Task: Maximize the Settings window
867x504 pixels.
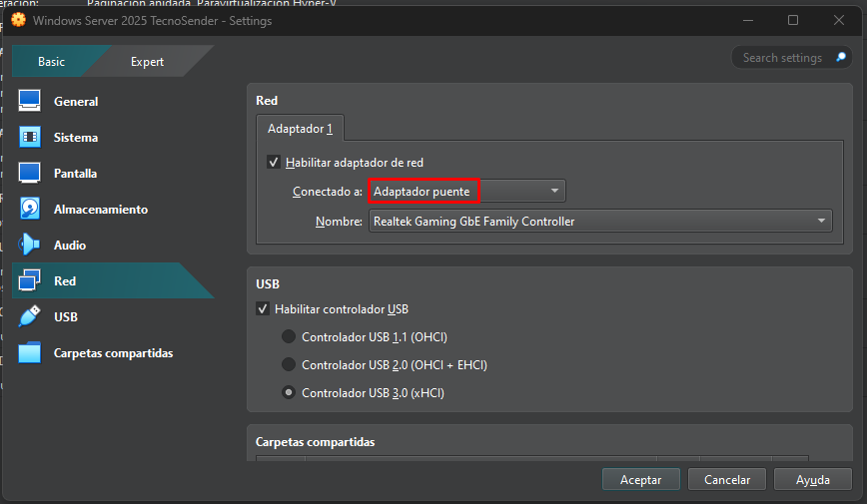Action: (793, 20)
